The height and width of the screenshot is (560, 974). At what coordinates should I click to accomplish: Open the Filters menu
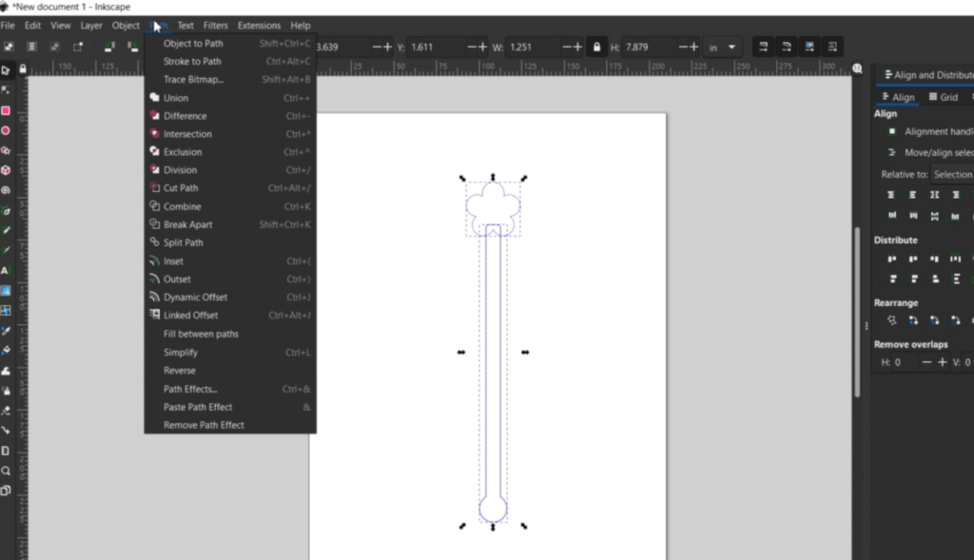[215, 26]
